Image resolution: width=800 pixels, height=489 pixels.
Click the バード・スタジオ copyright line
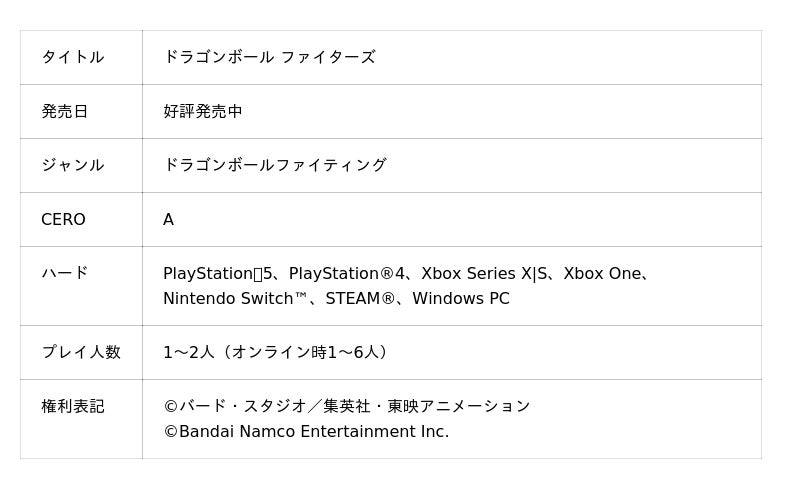pos(346,406)
